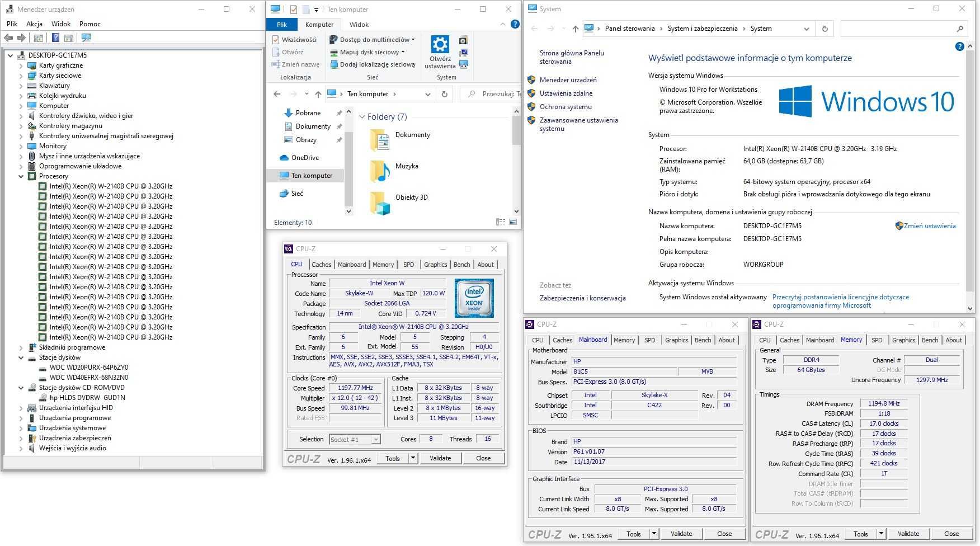Switch to Explorer 'Widok' ribbon tab
Image resolution: width=980 pixels, height=546 pixels.
click(359, 25)
